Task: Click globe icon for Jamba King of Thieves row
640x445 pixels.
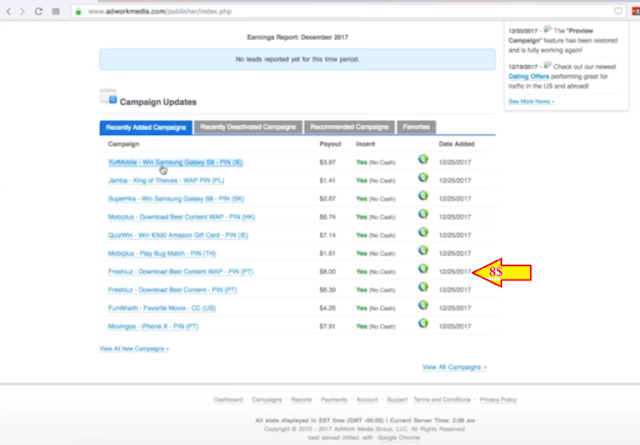Action: (x=423, y=178)
